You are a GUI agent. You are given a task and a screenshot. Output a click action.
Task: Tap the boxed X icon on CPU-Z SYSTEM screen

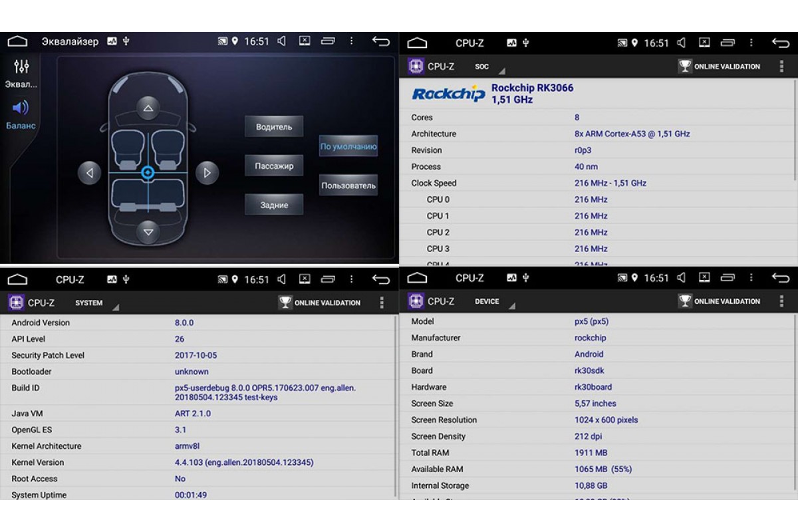pos(305,279)
